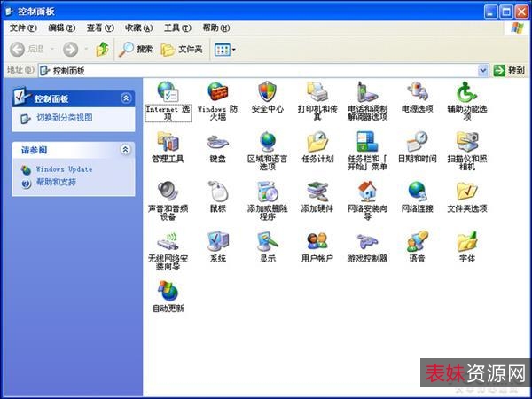This screenshot has width=532, height=399.
Task: Open 区域和语言选项 globe icon
Action: click(x=268, y=141)
